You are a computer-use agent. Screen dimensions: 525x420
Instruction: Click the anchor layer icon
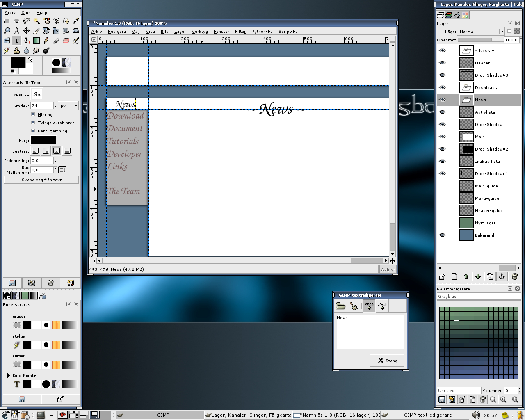(502, 276)
